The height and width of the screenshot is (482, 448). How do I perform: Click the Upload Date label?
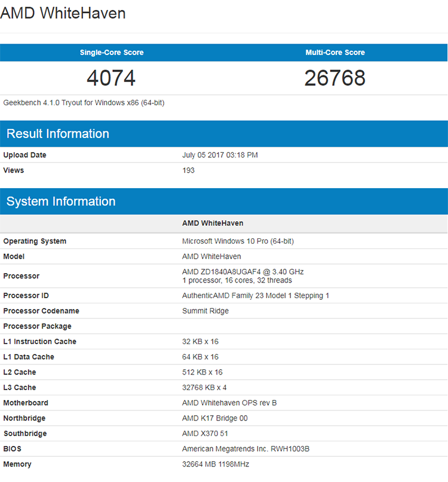pos(24,155)
